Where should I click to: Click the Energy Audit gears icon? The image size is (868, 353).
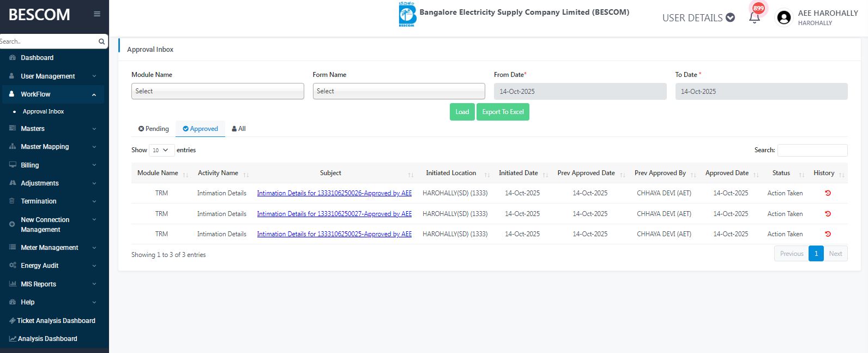click(x=13, y=266)
